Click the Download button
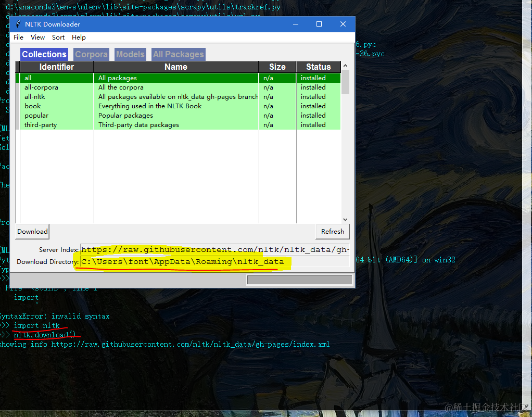This screenshot has width=532, height=417. coord(32,231)
